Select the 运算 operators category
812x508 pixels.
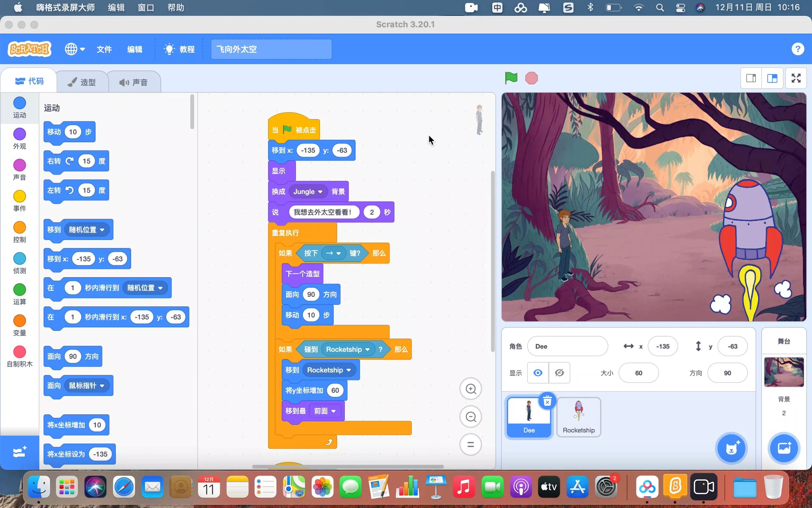click(x=19, y=294)
